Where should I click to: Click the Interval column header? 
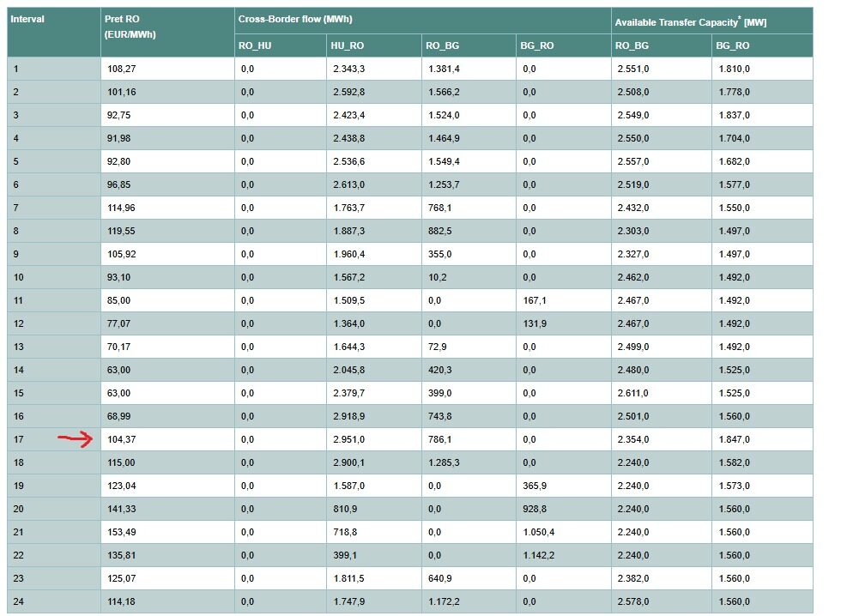[28, 19]
